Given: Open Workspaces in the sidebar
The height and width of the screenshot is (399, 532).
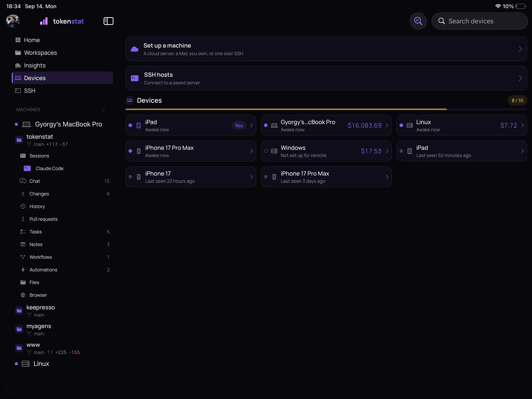Looking at the screenshot, I should pyautogui.click(x=62, y=53).
